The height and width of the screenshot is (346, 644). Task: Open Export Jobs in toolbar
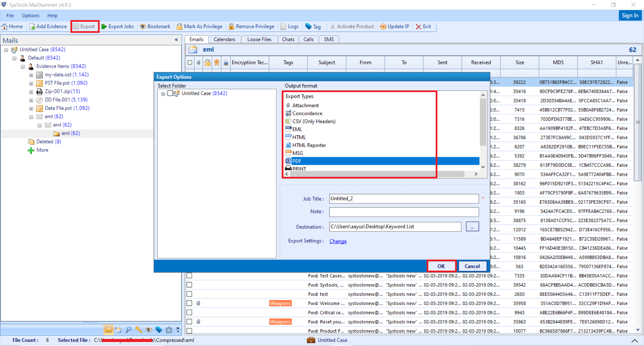point(118,26)
